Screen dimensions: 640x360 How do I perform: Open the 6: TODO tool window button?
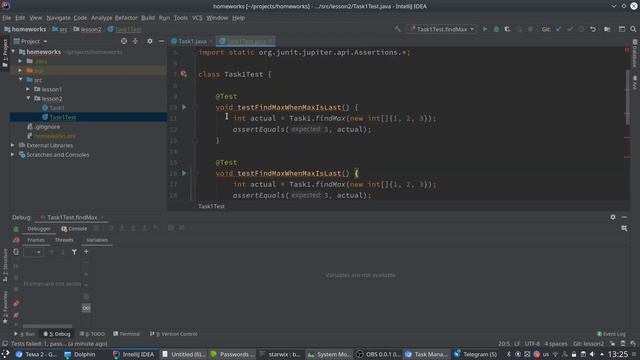click(x=93, y=334)
